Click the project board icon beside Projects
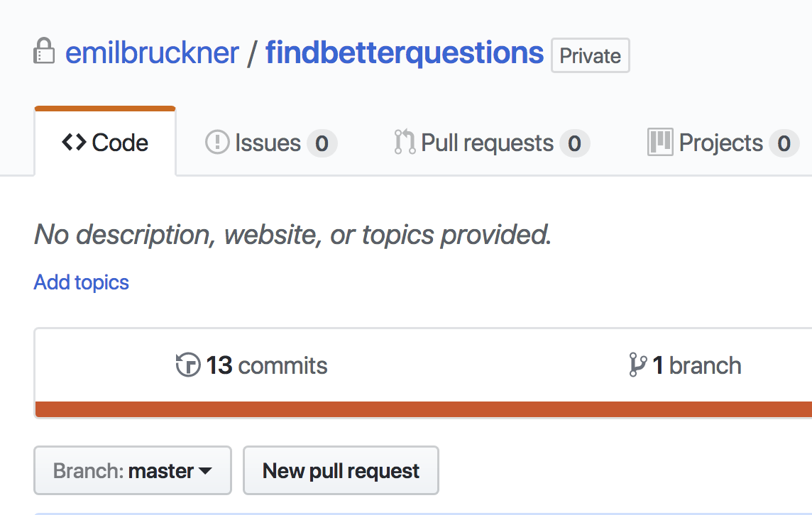This screenshot has width=812, height=515. (x=660, y=143)
